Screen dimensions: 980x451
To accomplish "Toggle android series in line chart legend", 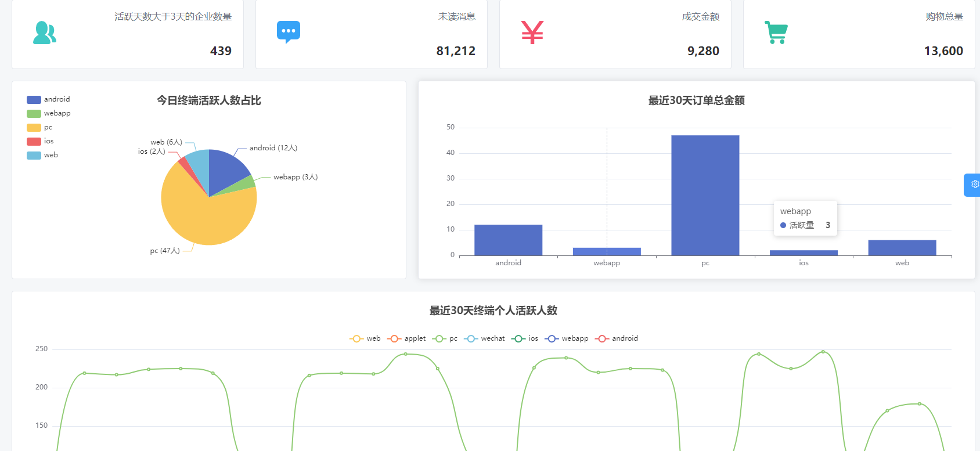I will [617, 338].
